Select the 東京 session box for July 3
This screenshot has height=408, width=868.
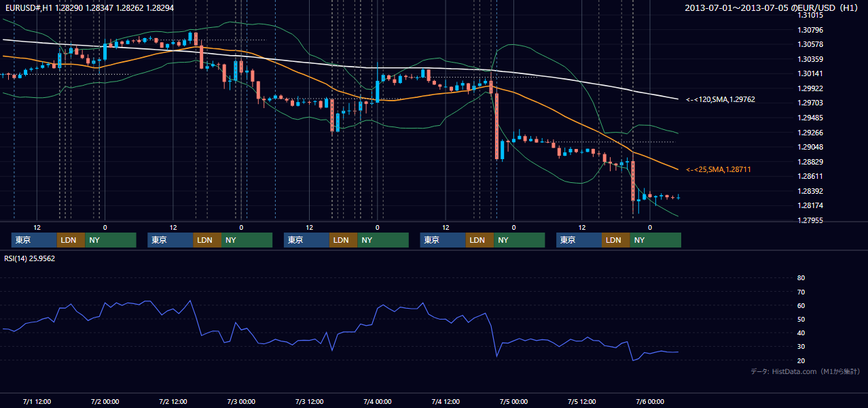306,240
